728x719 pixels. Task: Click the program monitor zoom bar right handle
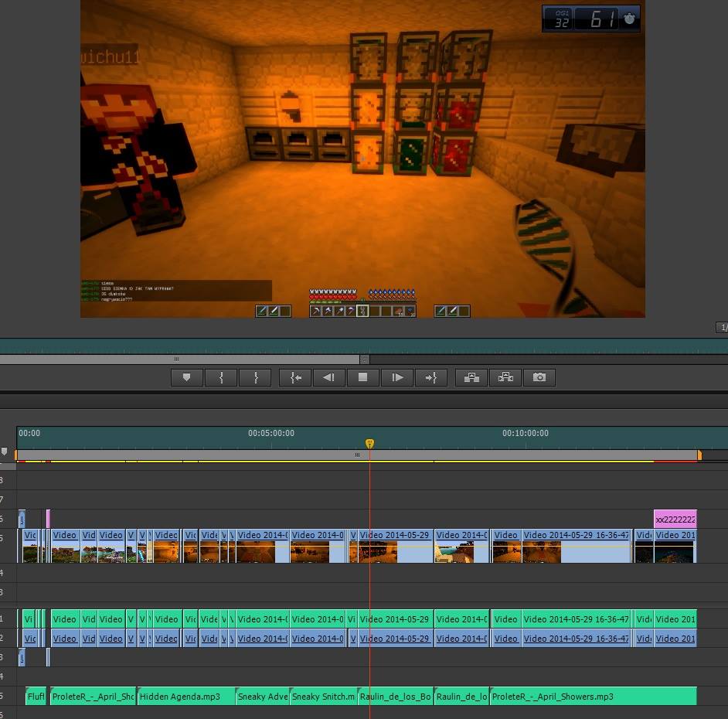tap(365, 359)
